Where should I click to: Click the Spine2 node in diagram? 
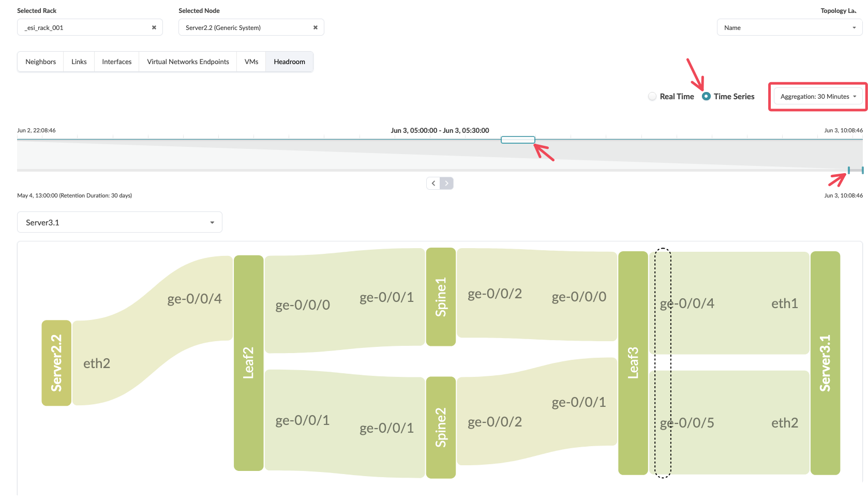tap(441, 427)
